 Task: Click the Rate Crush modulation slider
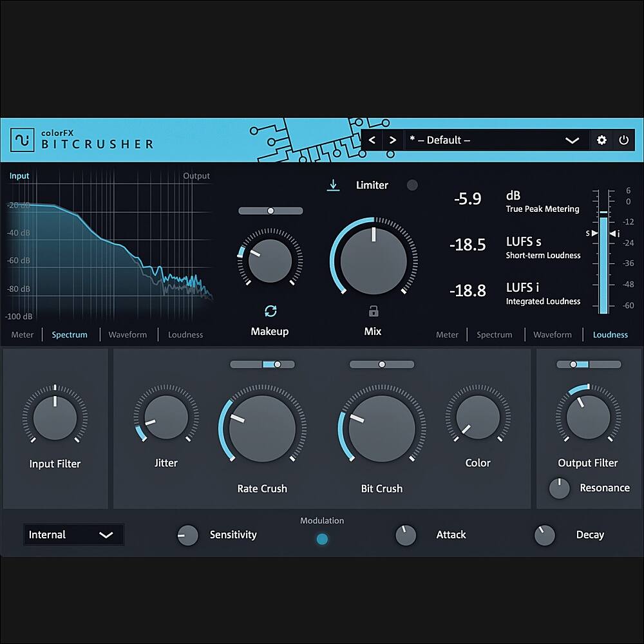262,365
